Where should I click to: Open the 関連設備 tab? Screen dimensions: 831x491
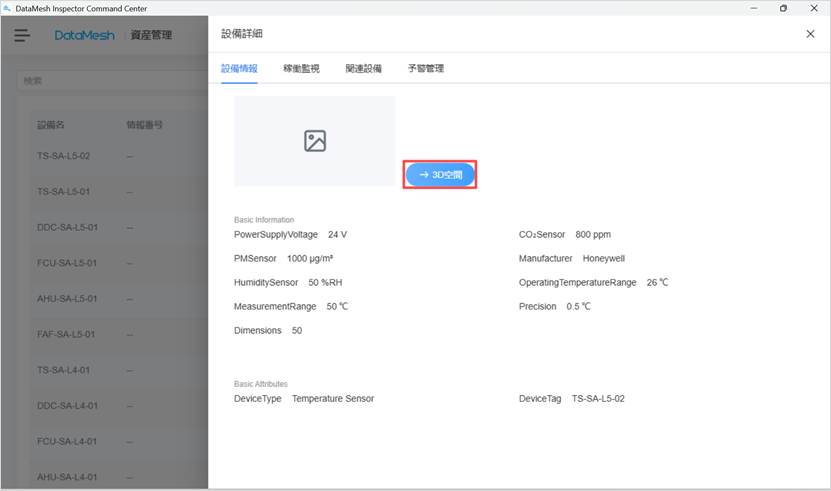click(x=363, y=69)
